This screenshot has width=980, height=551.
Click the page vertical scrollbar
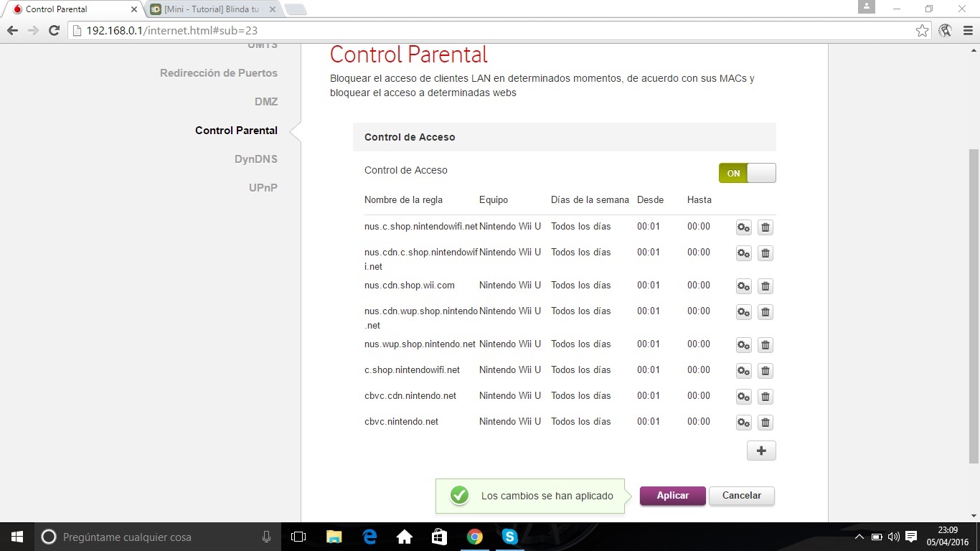tap(974, 306)
